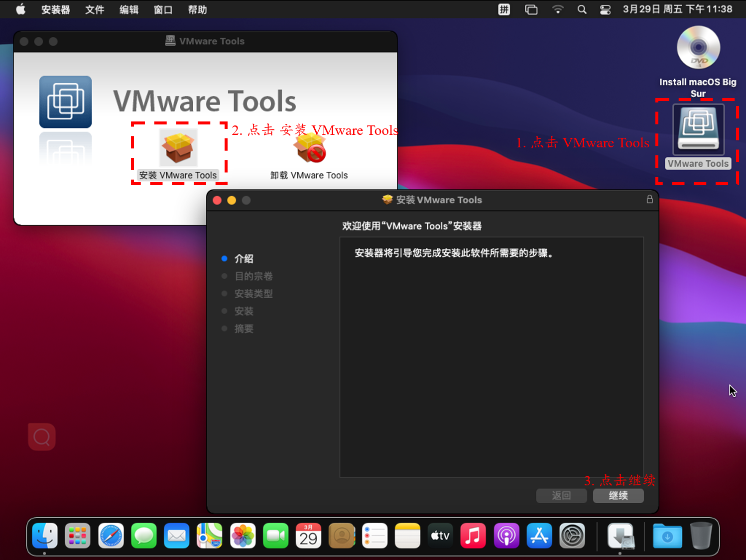Open Maps from the Dock
Viewport: 746px width, 560px height.
tap(210, 536)
